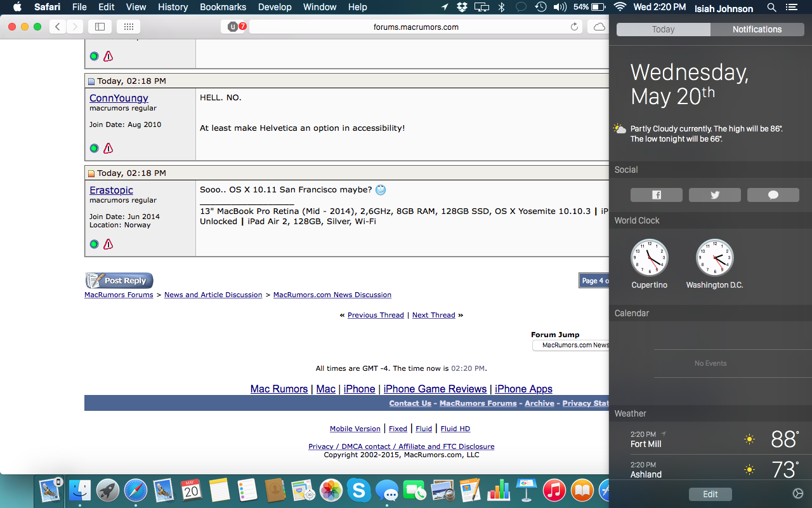
Task: Open Pages app in Dock
Action: [x=470, y=490]
